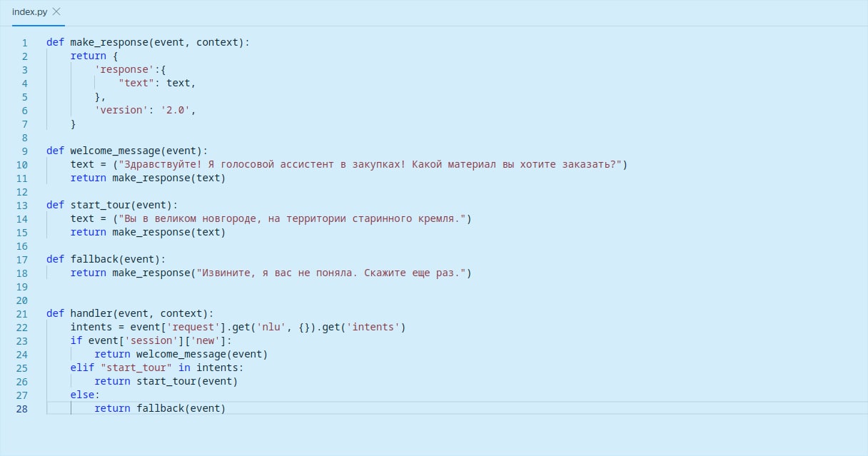Image resolution: width=868 pixels, height=456 pixels.
Task: Click line number 9 in the gutter
Action: 24,151
